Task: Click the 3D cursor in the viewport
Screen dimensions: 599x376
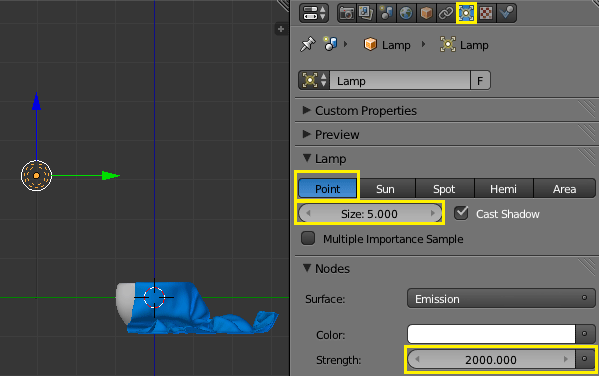Action: (x=154, y=297)
